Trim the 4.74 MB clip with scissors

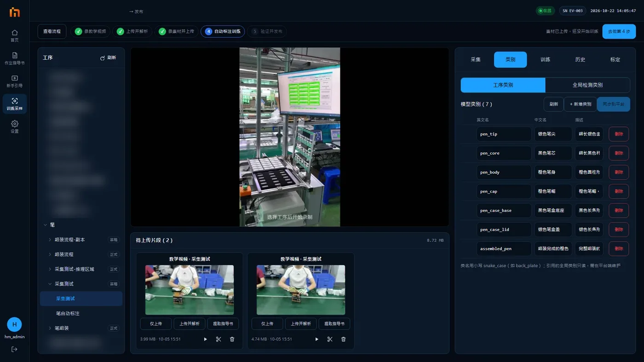[x=330, y=339]
